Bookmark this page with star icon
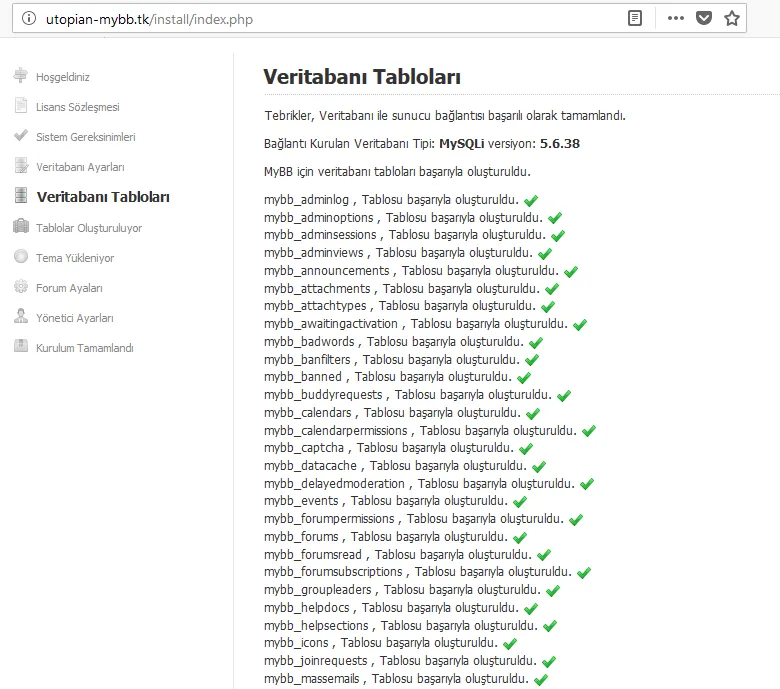Viewport: 780px width, 689px height. tap(732, 18)
